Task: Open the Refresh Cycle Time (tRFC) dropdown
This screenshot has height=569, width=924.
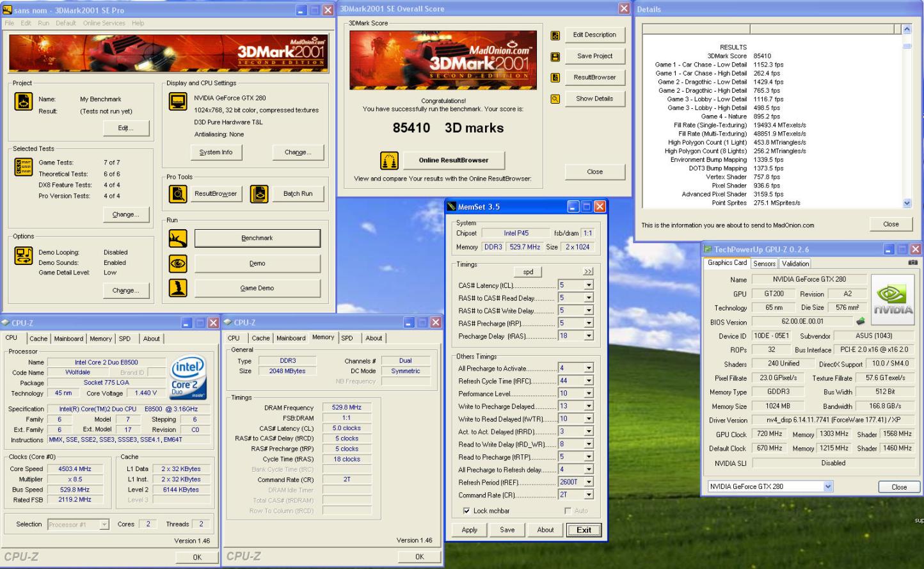Action: click(588, 381)
